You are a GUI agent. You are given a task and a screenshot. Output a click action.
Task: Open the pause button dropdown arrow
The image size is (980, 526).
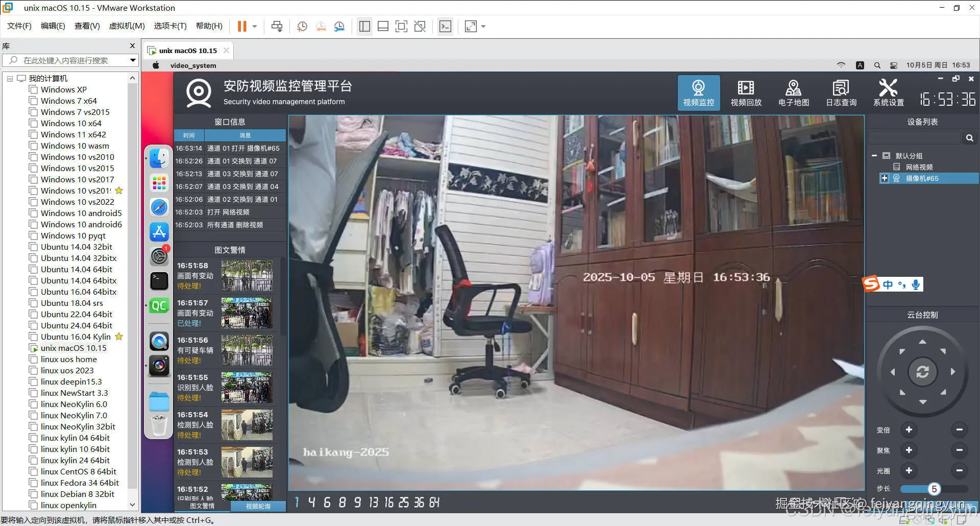click(254, 26)
